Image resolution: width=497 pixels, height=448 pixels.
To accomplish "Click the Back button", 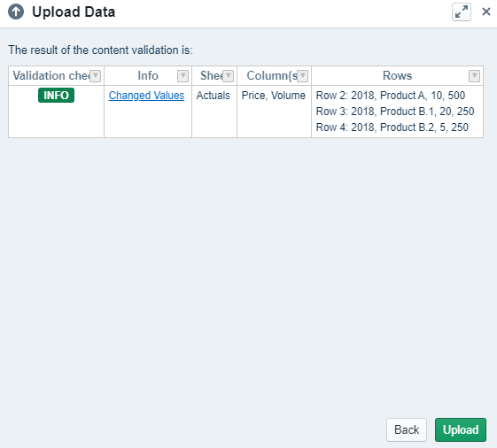I will [407, 429].
